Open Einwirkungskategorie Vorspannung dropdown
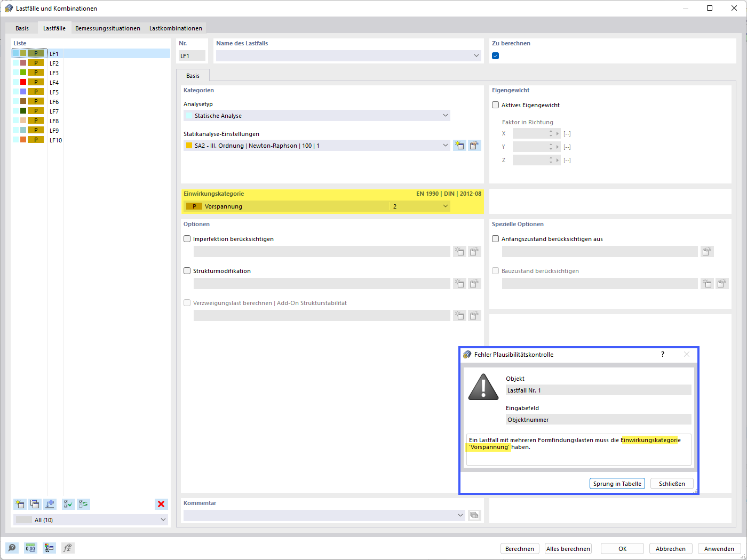The width and height of the screenshot is (747, 560). (446, 206)
